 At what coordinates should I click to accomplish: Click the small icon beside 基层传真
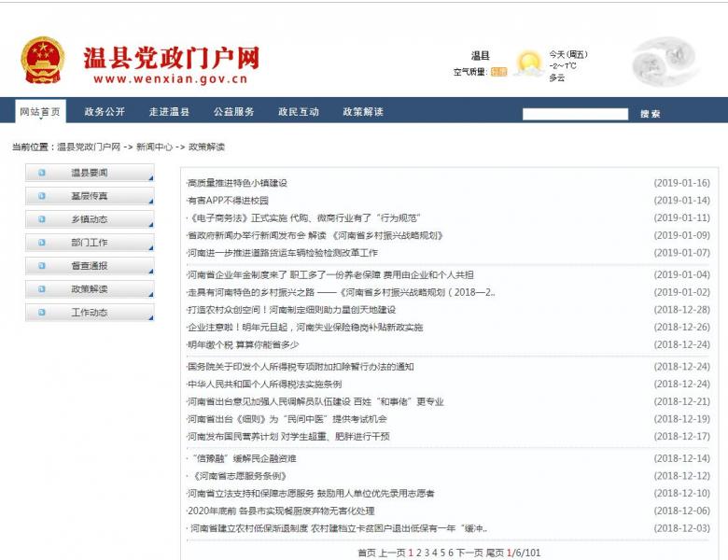(x=42, y=196)
